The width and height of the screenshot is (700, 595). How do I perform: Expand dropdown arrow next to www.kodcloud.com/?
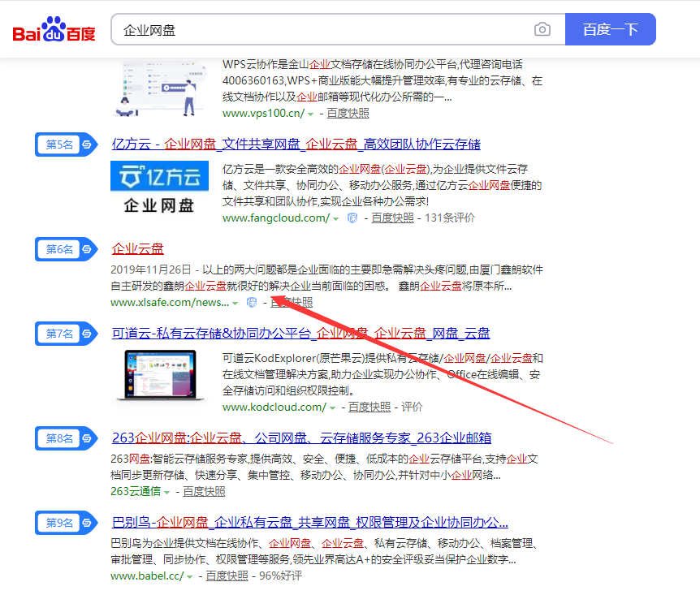332,408
